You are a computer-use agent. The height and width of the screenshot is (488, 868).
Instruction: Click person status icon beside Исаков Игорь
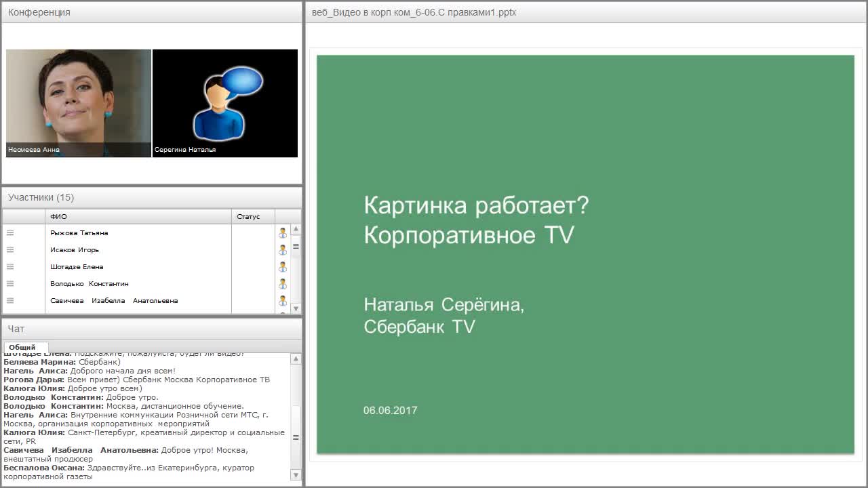pos(283,249)
